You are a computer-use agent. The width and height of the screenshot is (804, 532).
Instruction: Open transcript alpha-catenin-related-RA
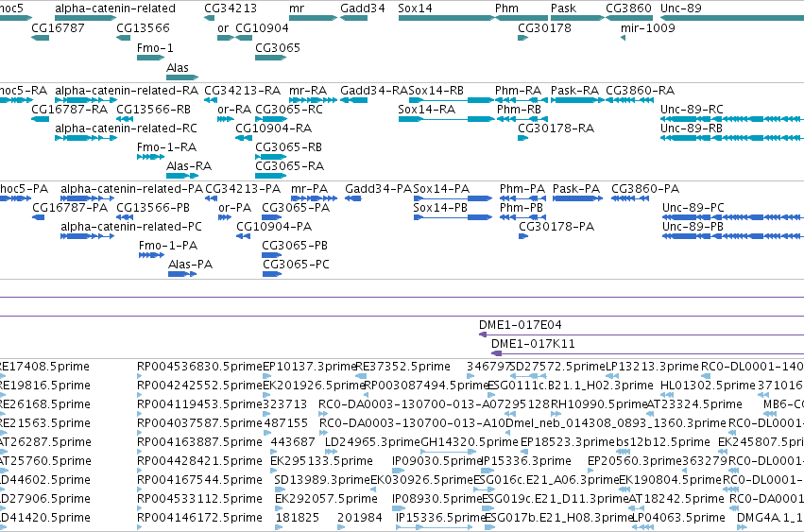86,100
